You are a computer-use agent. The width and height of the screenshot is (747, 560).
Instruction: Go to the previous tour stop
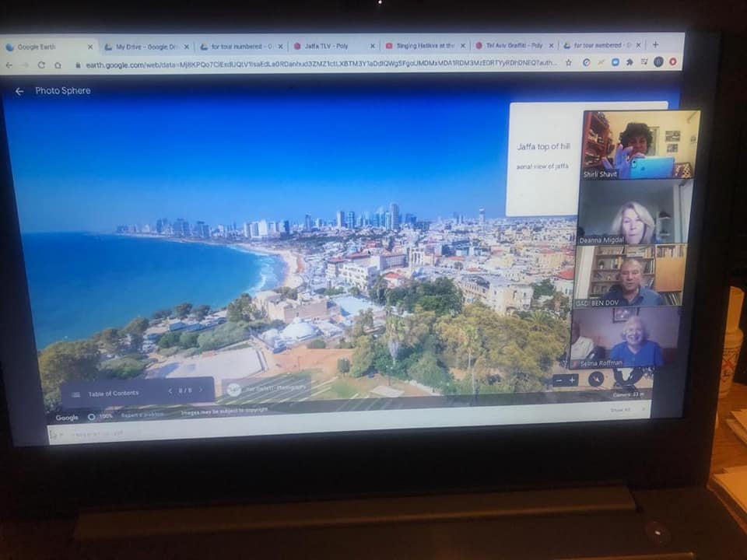click(170, 391)
